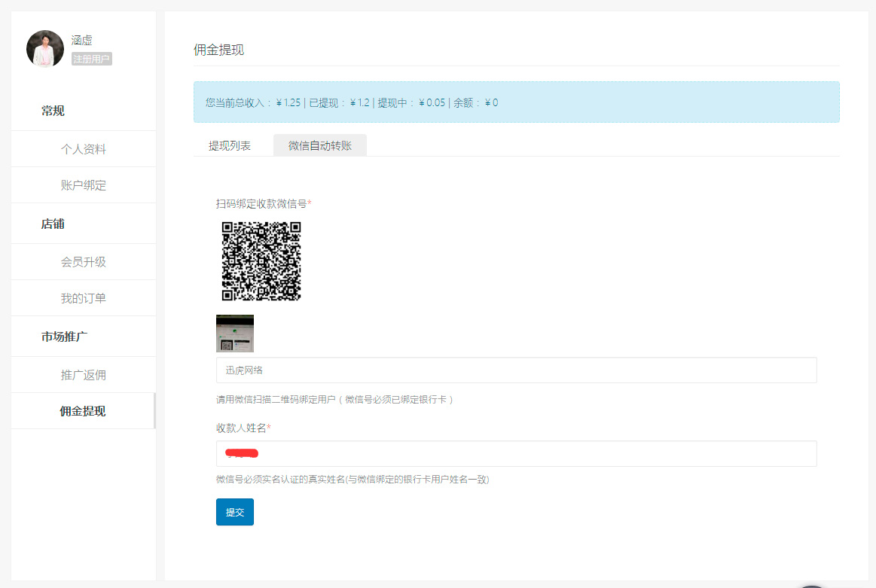Open 个人资料 in the sidebar
This screenshot has width=876, height=588.
point(84,149)
